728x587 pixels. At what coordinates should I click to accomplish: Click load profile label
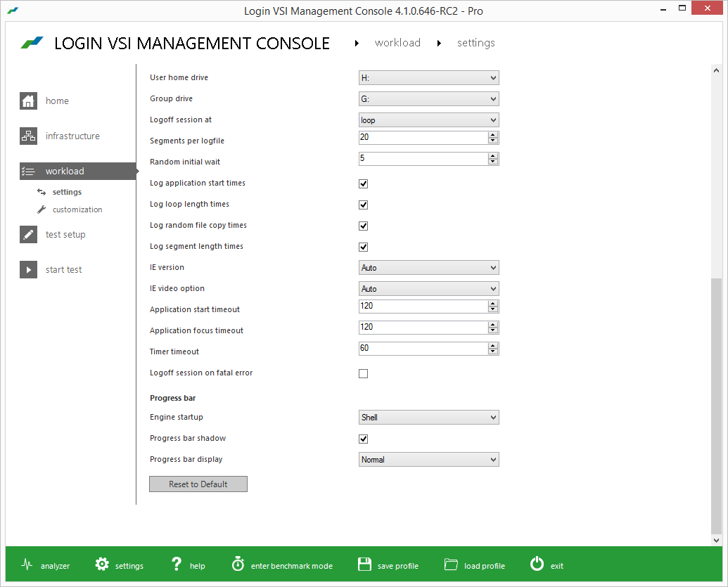[484, 566]
